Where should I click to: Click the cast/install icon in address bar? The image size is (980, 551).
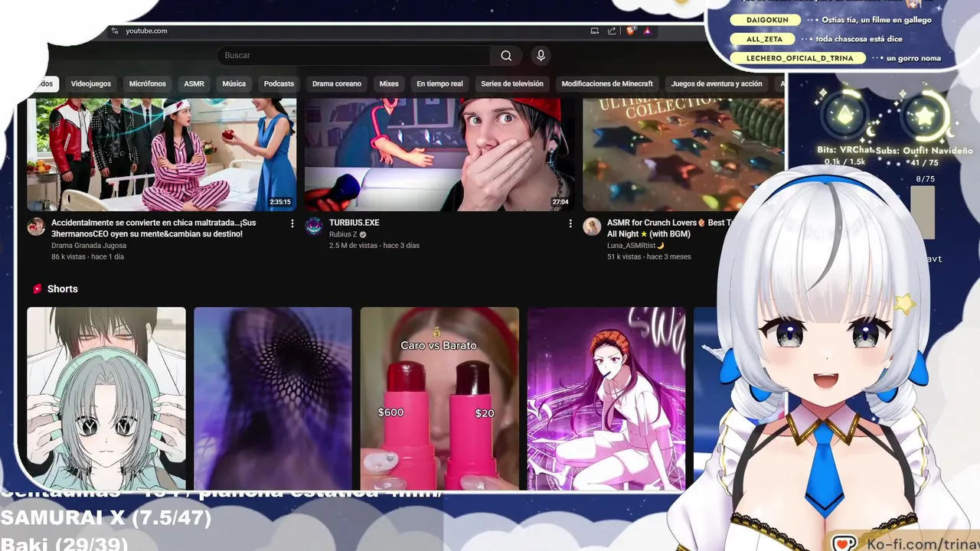click(x=594, y=31)
